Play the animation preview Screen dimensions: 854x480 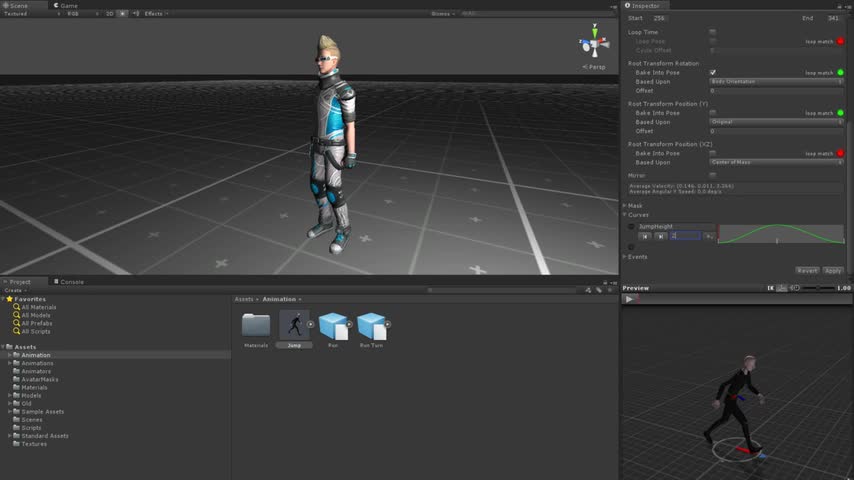629,299
